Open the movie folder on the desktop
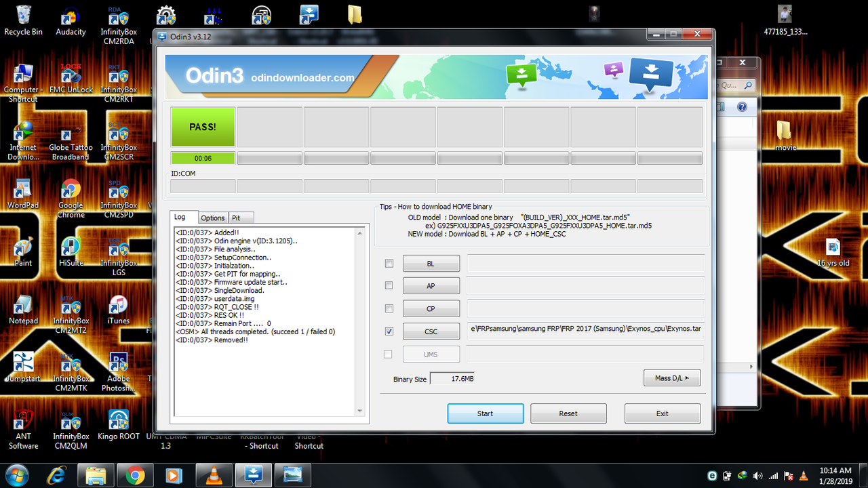The height and width of the screenshot is (488, 868). click(x=785, y=135)
